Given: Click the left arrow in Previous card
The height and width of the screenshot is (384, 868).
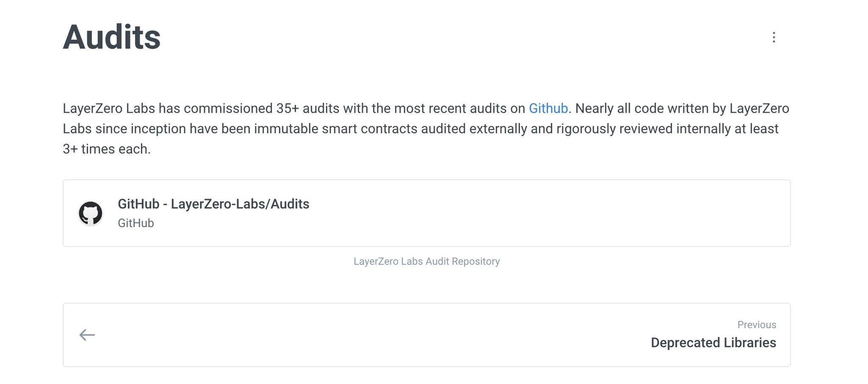Looking at the screenshot, I should pyautogui.click(x=87, y=335).
